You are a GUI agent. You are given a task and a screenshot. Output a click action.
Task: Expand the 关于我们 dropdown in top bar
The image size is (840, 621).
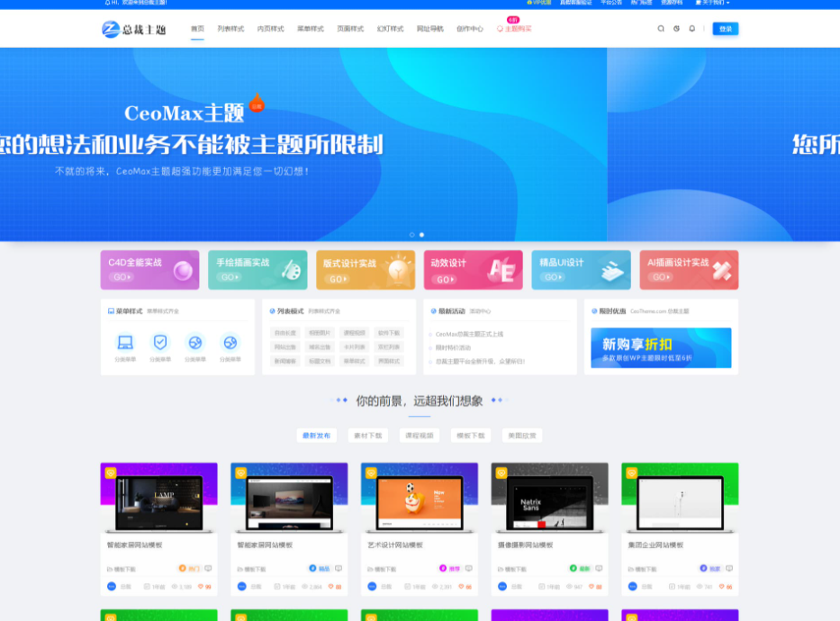pyautogui.click(x=712, y=3)
